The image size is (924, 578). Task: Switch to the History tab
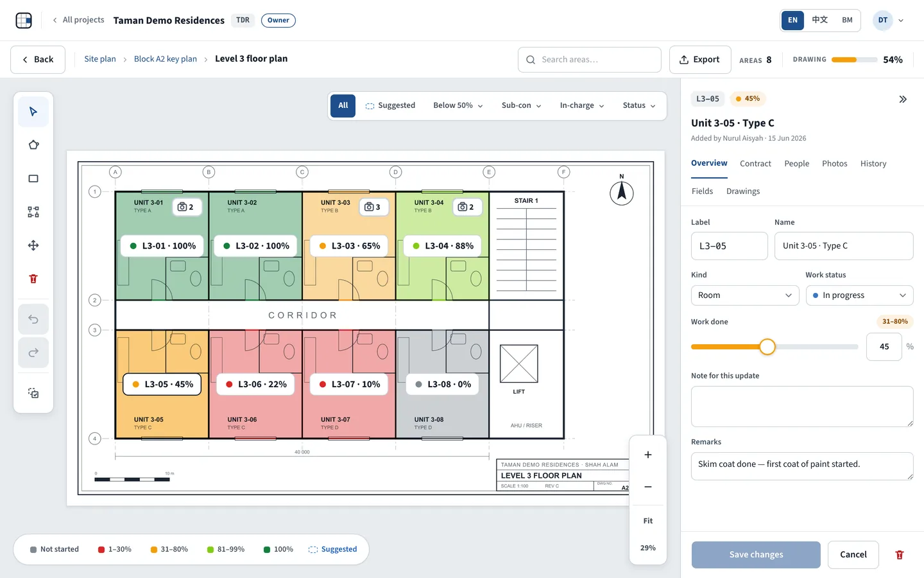pyautogui.click(x=873, y=164)
